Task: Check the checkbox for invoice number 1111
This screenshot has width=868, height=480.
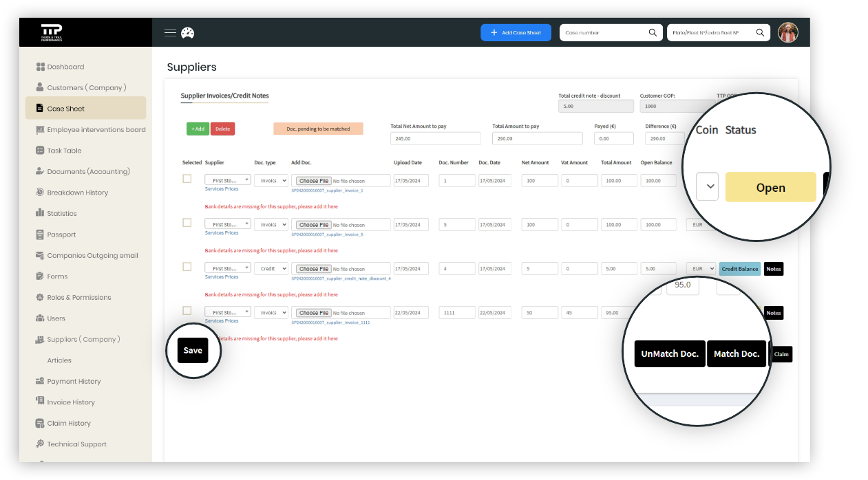Action: [x=187, y=311]
